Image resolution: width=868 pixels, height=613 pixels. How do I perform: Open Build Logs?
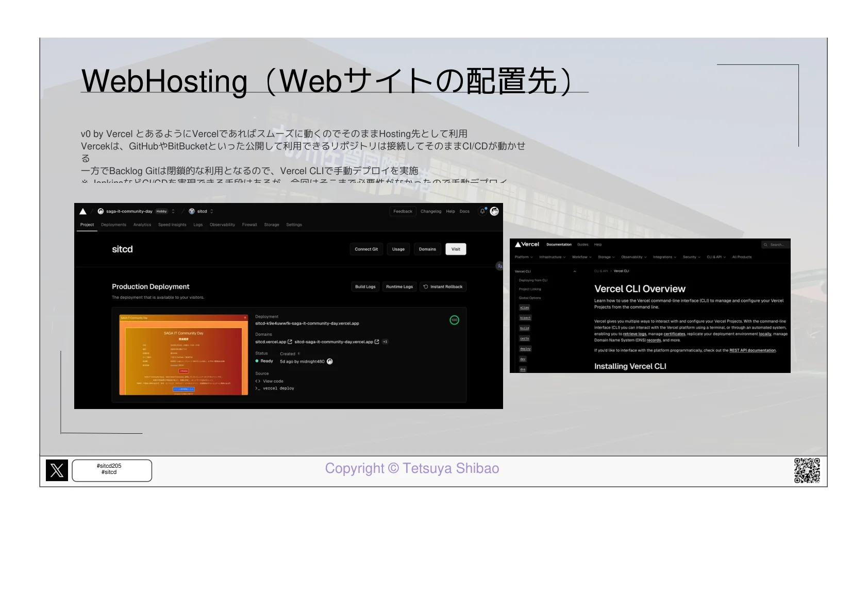click(x=365, y=287)
